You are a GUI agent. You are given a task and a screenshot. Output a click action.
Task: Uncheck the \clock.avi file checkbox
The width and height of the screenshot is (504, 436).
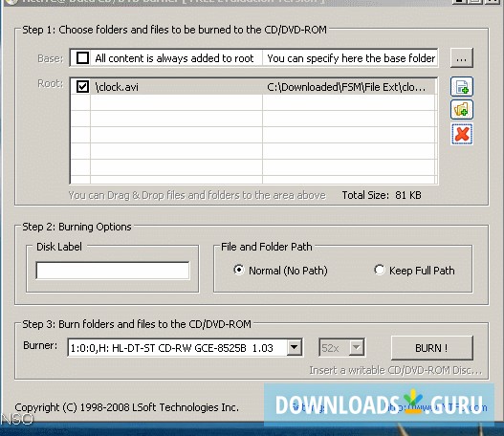[x=82, y=86]
